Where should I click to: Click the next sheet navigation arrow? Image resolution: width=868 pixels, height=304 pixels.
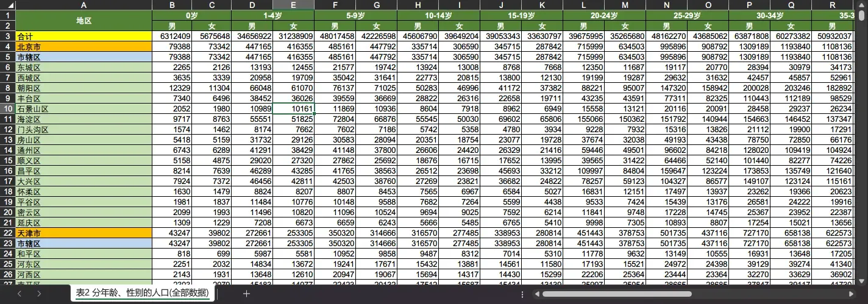pyautogui.click(x=39, y=294)
